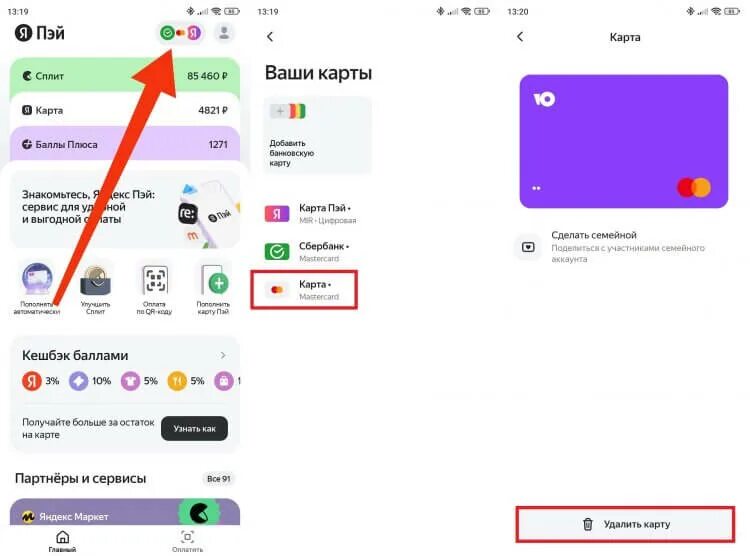The height and width of the screenshot is (556, 750).
Task: Tap the 'Пополнить карту Пэй' icon
Action: [214, 279]
